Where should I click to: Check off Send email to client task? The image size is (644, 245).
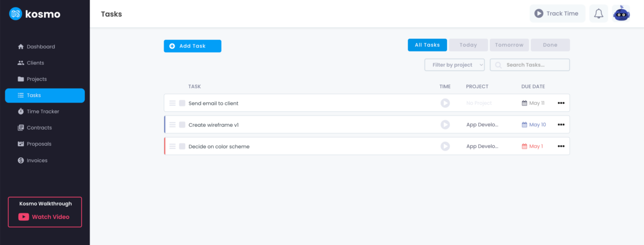click(182, 103)
